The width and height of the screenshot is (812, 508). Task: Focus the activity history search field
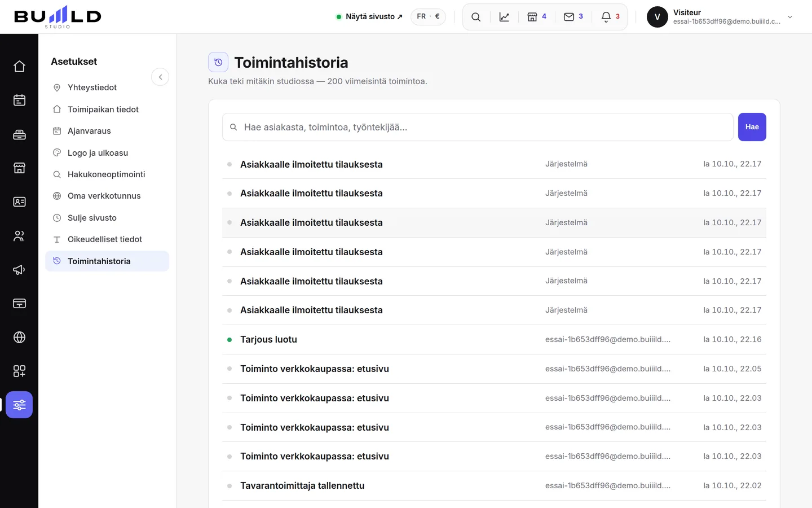[478, 127]
